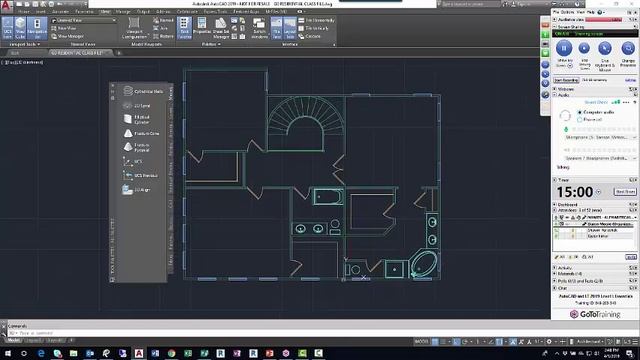640x360 pixels.
Task: Expand Polls and Tests section
Action: click(555, 281)
